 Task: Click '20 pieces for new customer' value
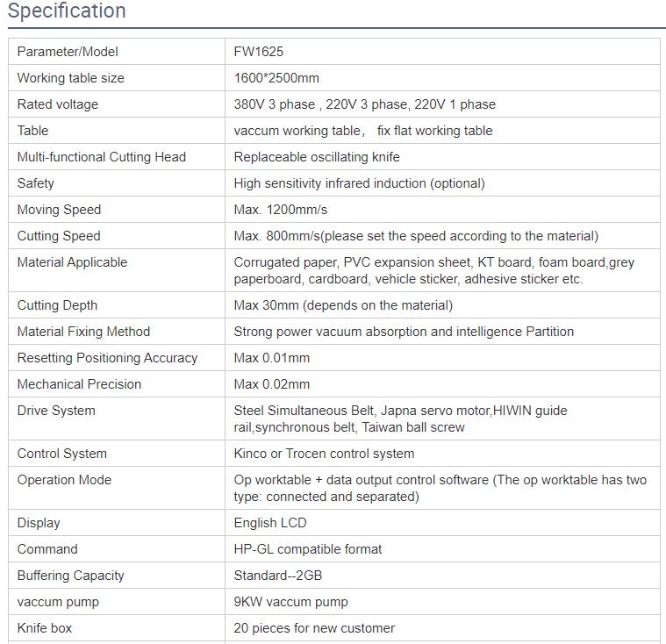coord(314,628)
